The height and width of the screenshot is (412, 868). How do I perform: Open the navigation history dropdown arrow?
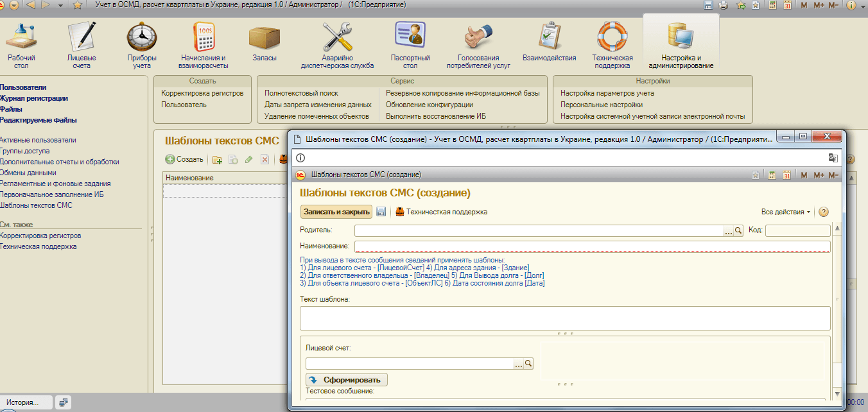click(60, 5)
